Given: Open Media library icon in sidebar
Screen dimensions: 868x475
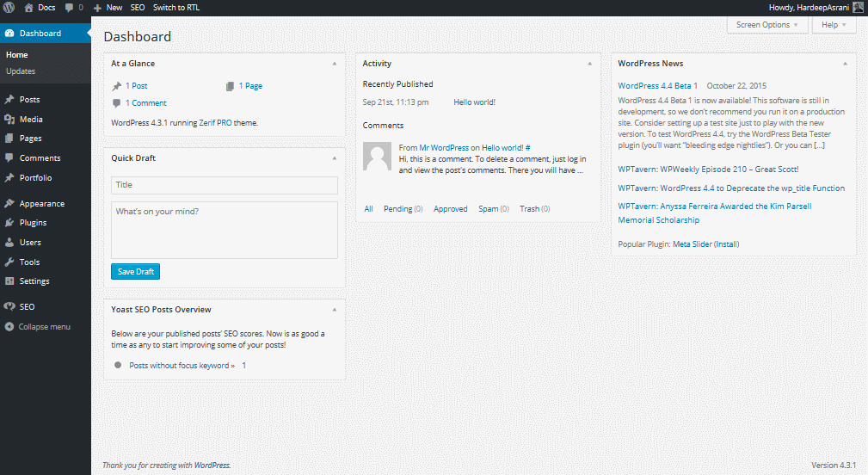Looking at the screenshot, I should 9,120.
